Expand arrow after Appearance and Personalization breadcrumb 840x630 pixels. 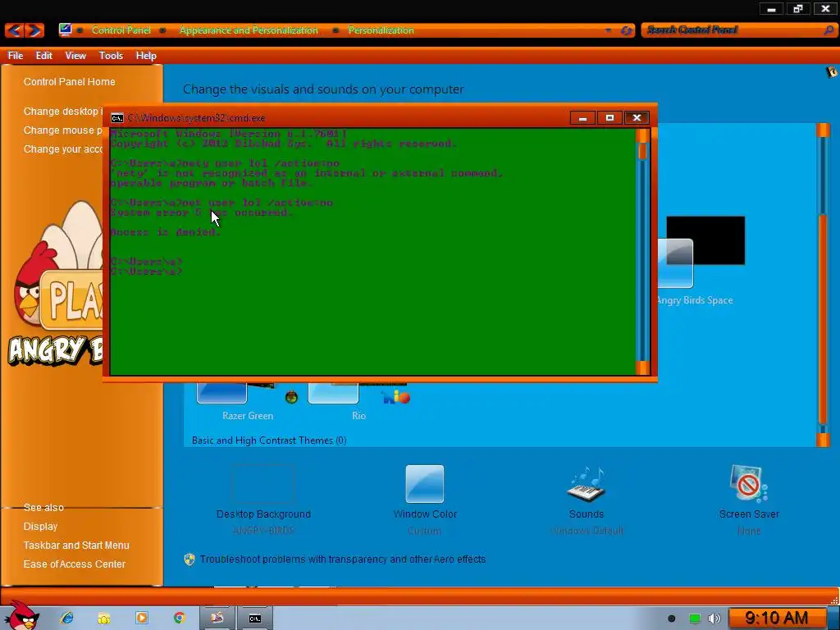point(336,30)
